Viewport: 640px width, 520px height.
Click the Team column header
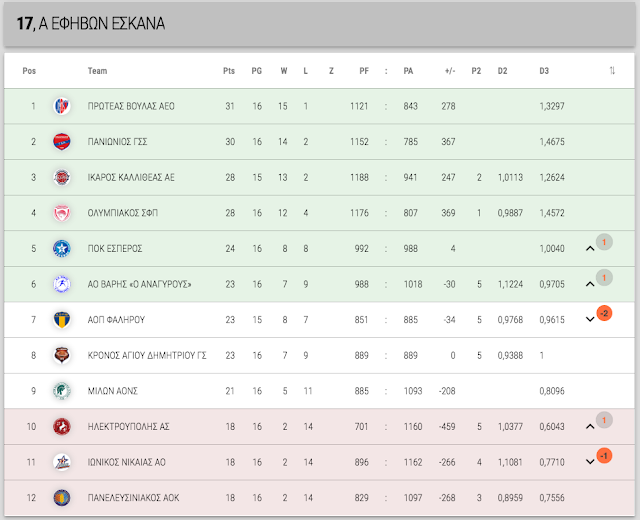(98, 71)
